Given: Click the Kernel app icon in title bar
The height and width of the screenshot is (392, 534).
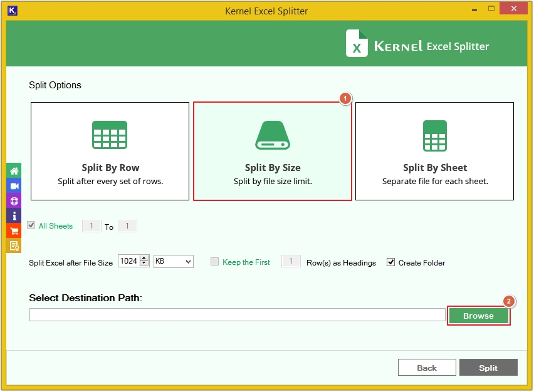Looking at the screenshot, I should [13, 11].
